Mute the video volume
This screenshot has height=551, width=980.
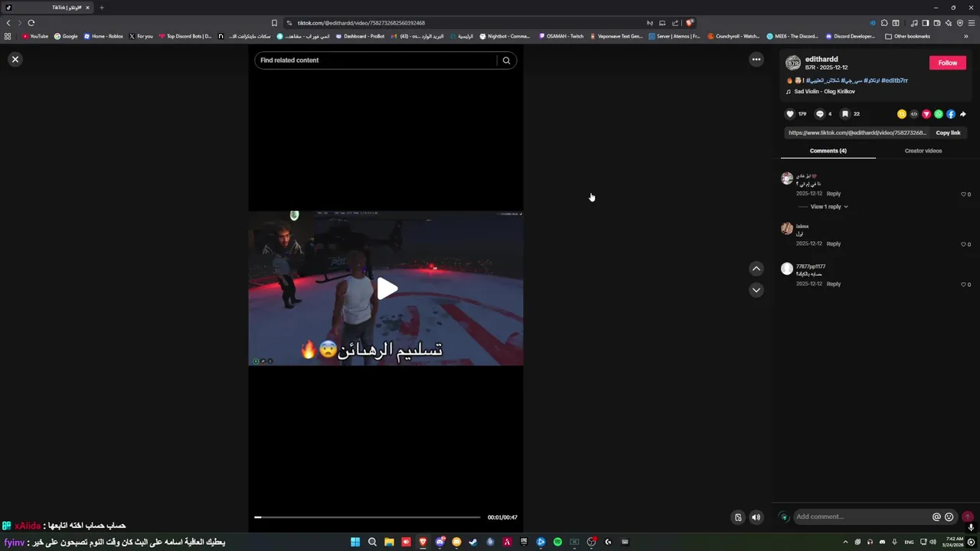coord(756,517)
